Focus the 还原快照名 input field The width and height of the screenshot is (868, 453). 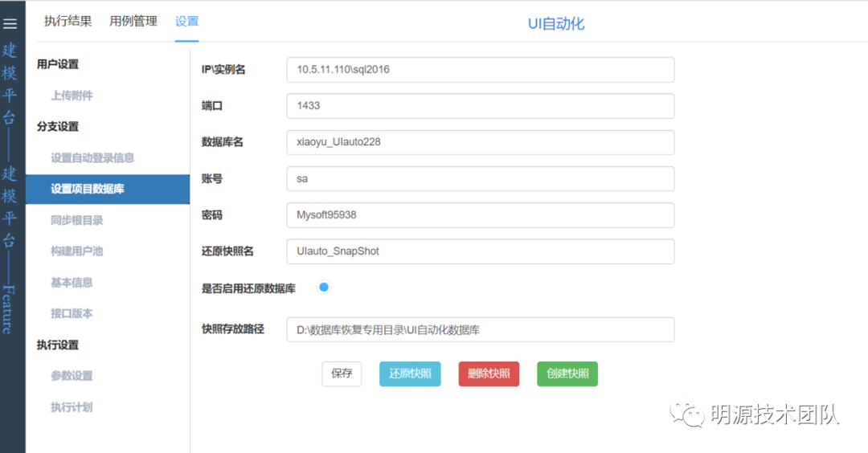point(481,251)
